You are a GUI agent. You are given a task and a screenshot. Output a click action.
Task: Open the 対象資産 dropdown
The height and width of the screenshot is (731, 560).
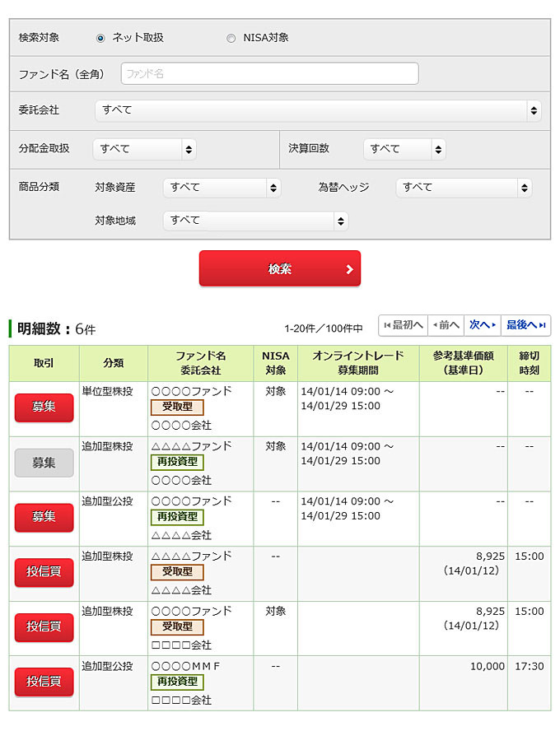pos(222,188)
